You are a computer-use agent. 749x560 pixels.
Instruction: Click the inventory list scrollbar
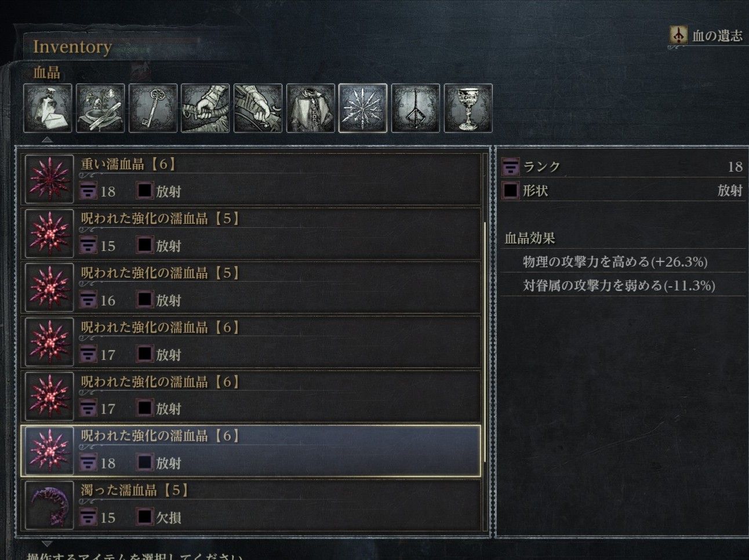click(485, 342)
